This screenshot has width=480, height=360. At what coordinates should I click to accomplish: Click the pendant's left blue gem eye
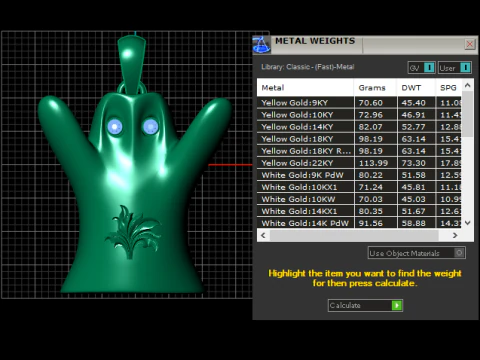click(115, 127)
